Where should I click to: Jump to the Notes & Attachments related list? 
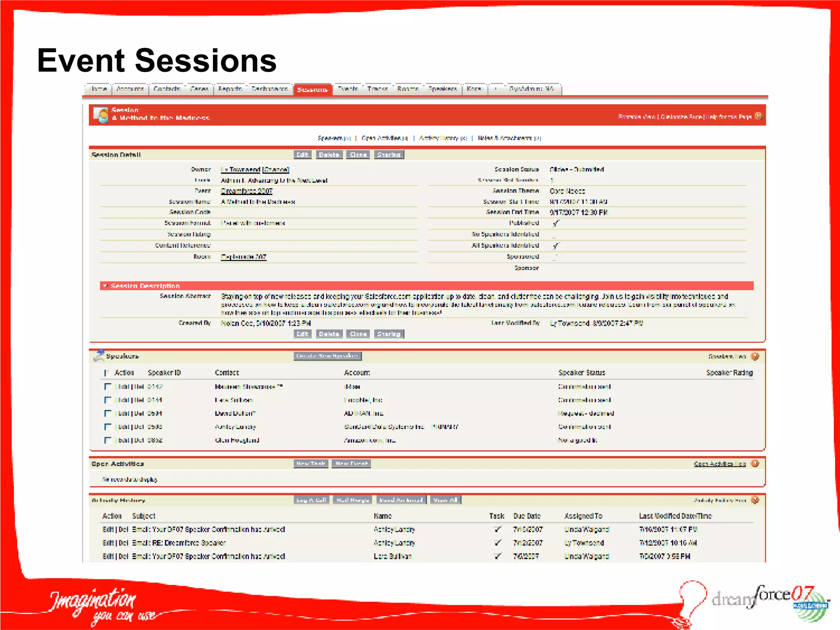509,138
